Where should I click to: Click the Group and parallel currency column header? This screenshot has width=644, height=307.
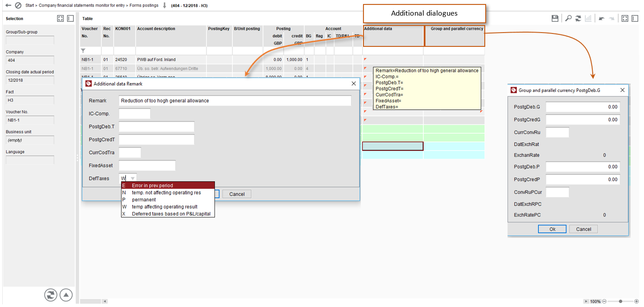[x=454, y=36]
